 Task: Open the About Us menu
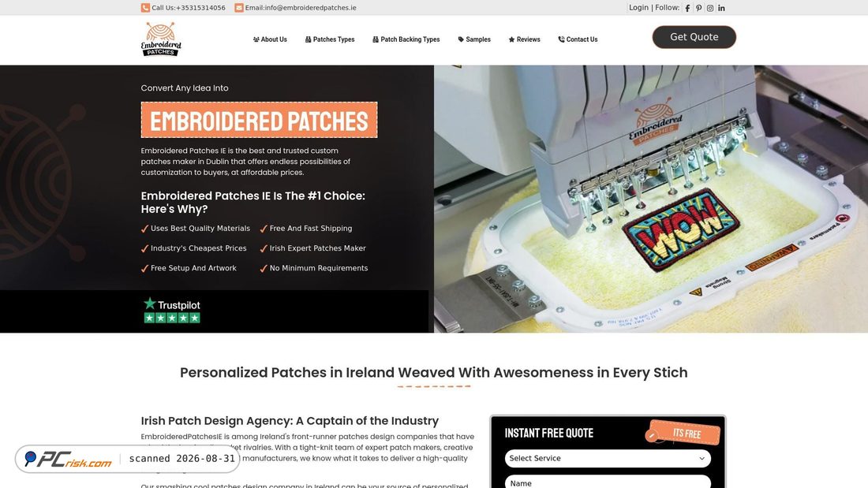click(x=270, y=39)
